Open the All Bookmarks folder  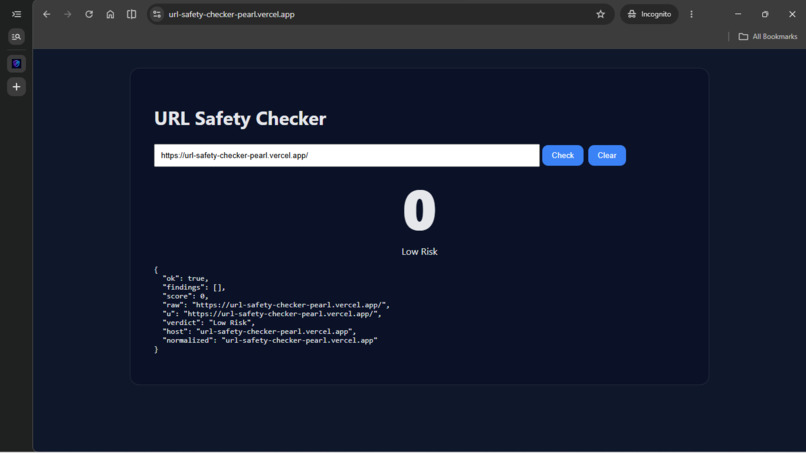(x=768, y=37)
